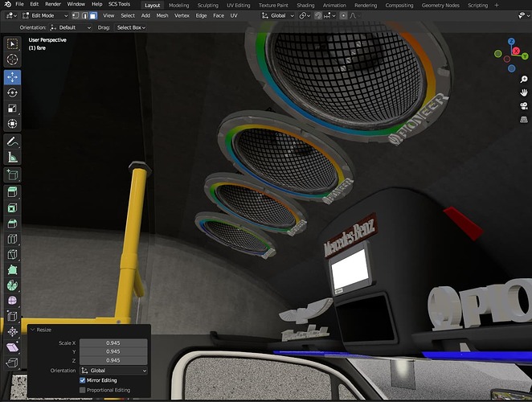This screenshot has height=402, width=532.
Task: Toggle the camera view icon
Action: click(x=524, y=106)
